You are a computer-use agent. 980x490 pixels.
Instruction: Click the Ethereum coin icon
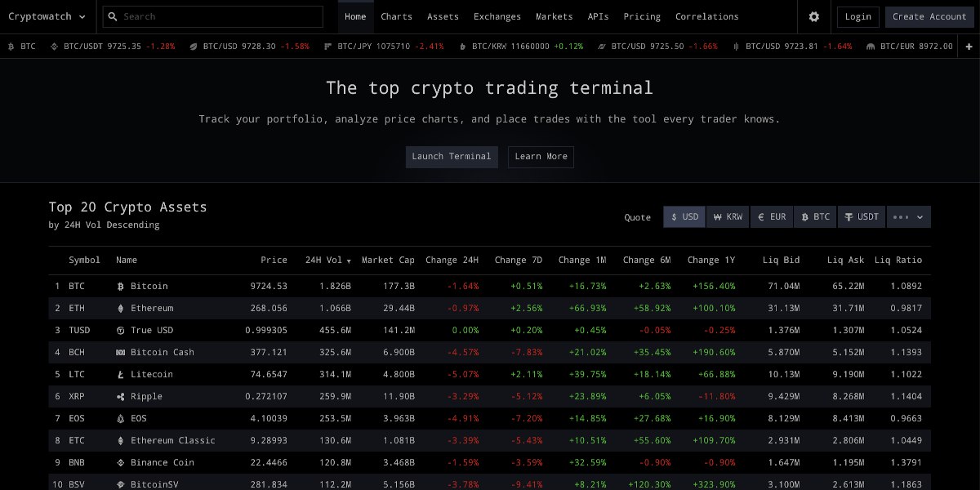(121, 308)
